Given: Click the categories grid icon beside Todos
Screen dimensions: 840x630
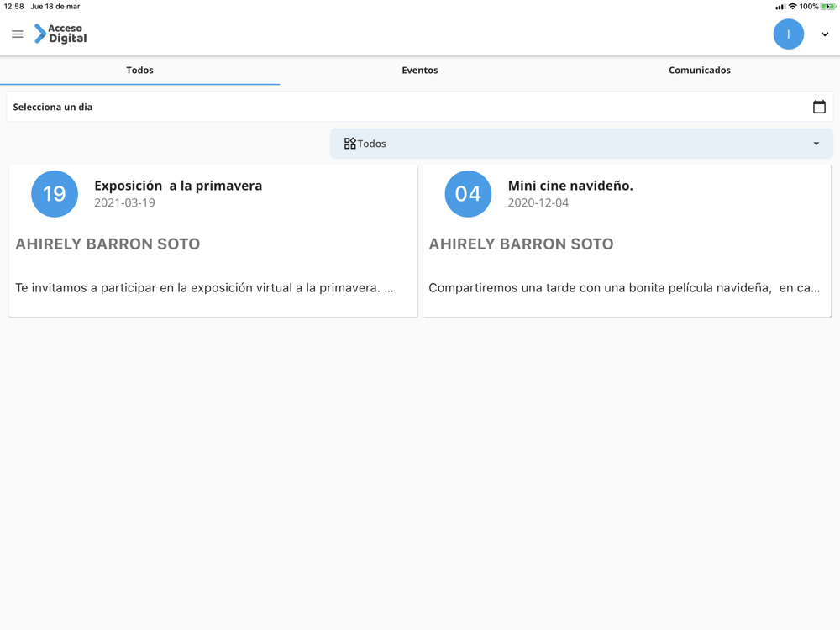Looking at the screenshot, I should [349, 144].
